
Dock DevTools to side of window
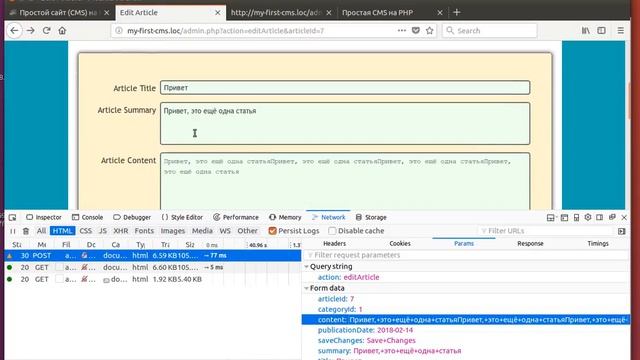coord(600,218)
